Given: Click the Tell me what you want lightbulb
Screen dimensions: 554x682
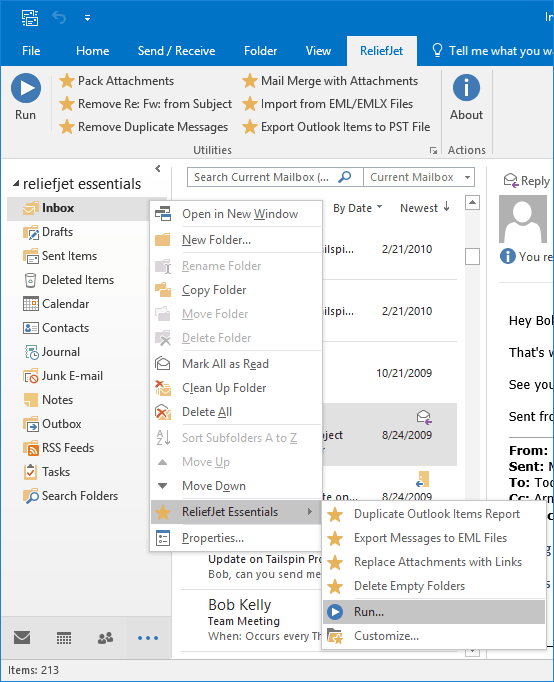Looking at the screenshot, I should pos(437,50).
